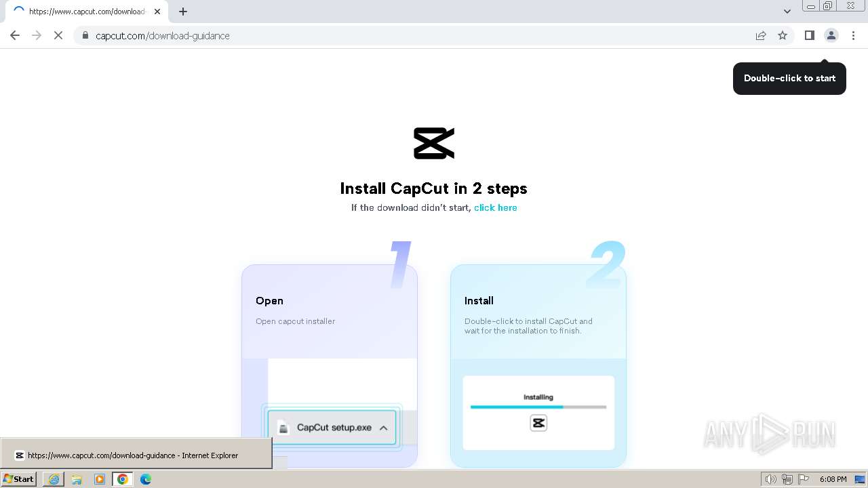Select the 'Open' step card heading
Image resolution: width=868 pixels, height=488 pixels.
click(269, 300)
